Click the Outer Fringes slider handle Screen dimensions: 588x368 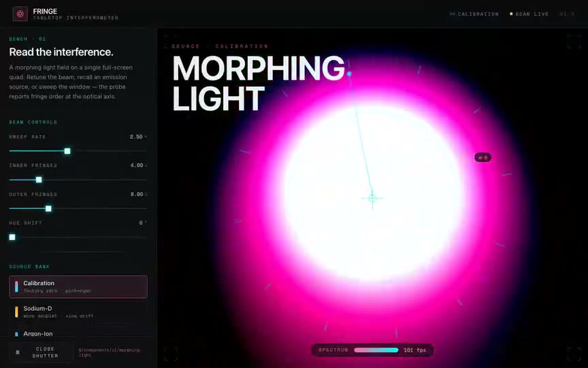tap(48, 209)
